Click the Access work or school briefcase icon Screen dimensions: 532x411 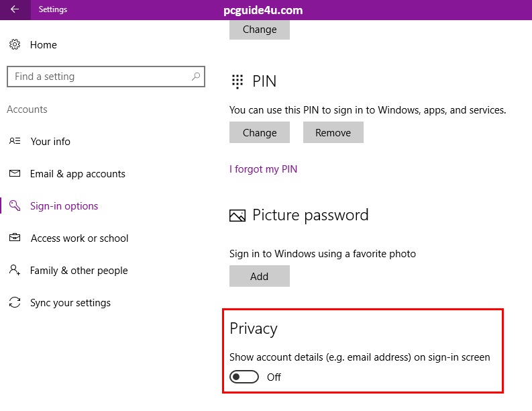pyautogui.click(x=15, y=238)
